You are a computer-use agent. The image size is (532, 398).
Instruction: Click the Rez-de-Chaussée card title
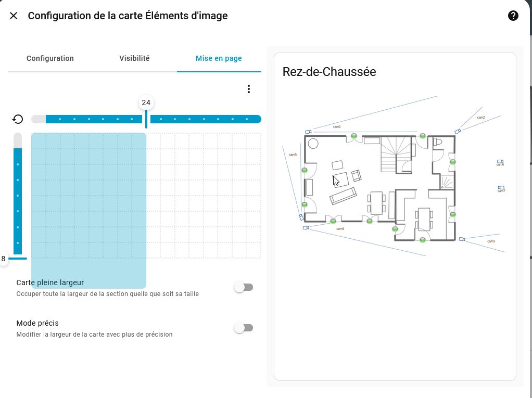point(329,72)
